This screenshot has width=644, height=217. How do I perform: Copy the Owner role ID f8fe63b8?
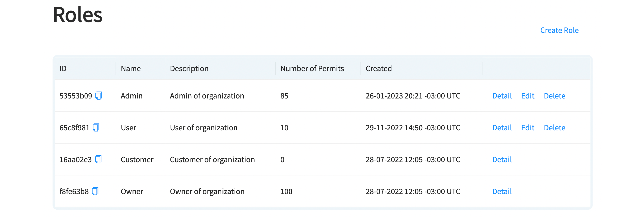[95, 191]
